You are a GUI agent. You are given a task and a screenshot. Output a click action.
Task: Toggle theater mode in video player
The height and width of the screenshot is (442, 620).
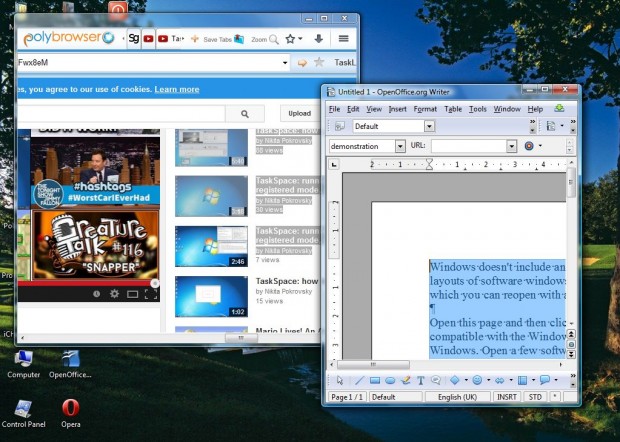[132, 294]
